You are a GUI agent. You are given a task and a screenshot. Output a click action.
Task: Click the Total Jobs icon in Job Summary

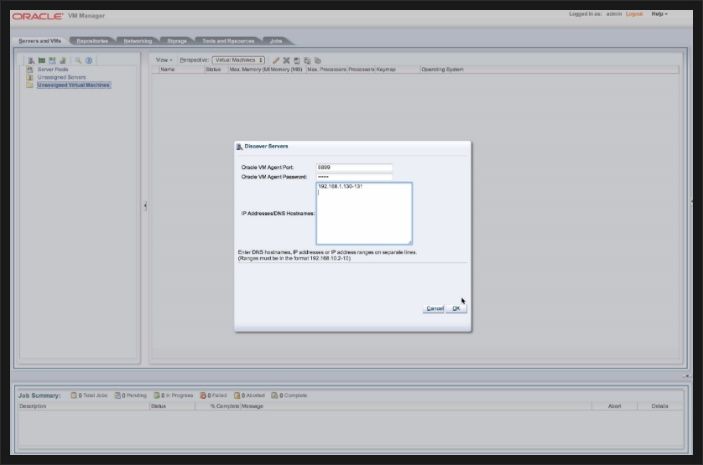(74, 395)
